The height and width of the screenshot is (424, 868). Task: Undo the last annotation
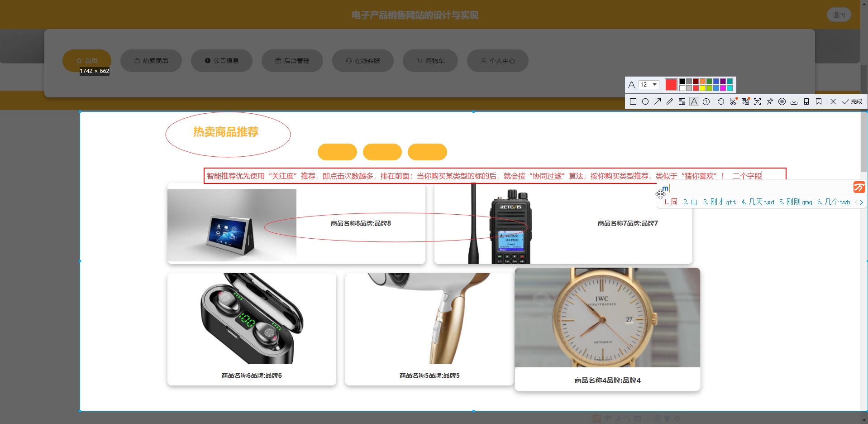pyautogui.click(x=721, y=101)
